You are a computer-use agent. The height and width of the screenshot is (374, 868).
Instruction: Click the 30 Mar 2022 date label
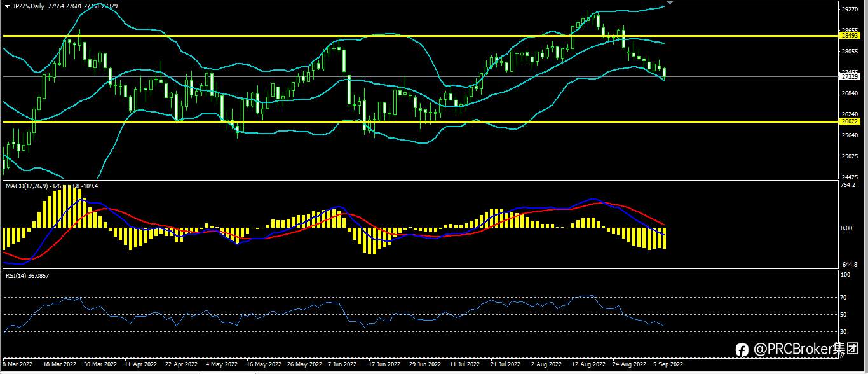click(100, 364)
